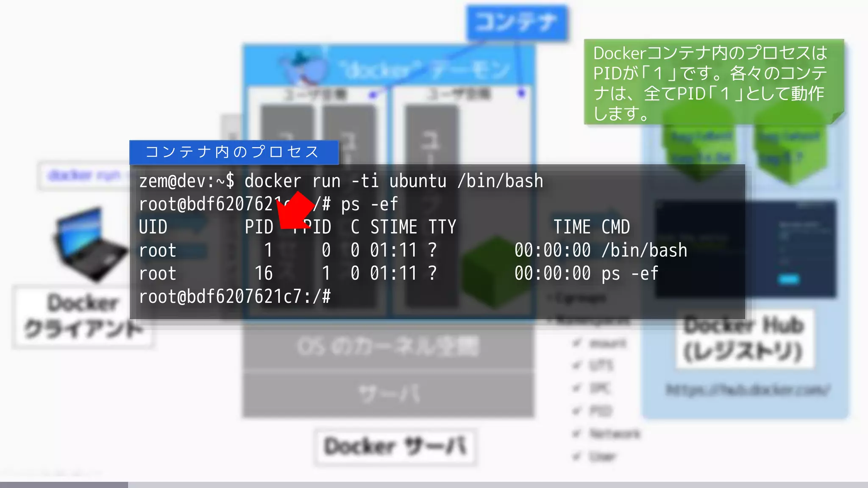This screenshot has height=488, width=868.
Task: Click the Docker Hub (レジストリ) label
Action: tap(744, 339)
